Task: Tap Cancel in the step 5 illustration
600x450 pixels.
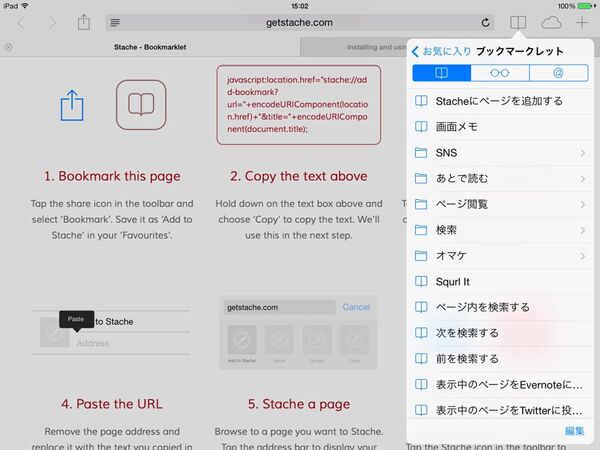Action: coord(356,307)
